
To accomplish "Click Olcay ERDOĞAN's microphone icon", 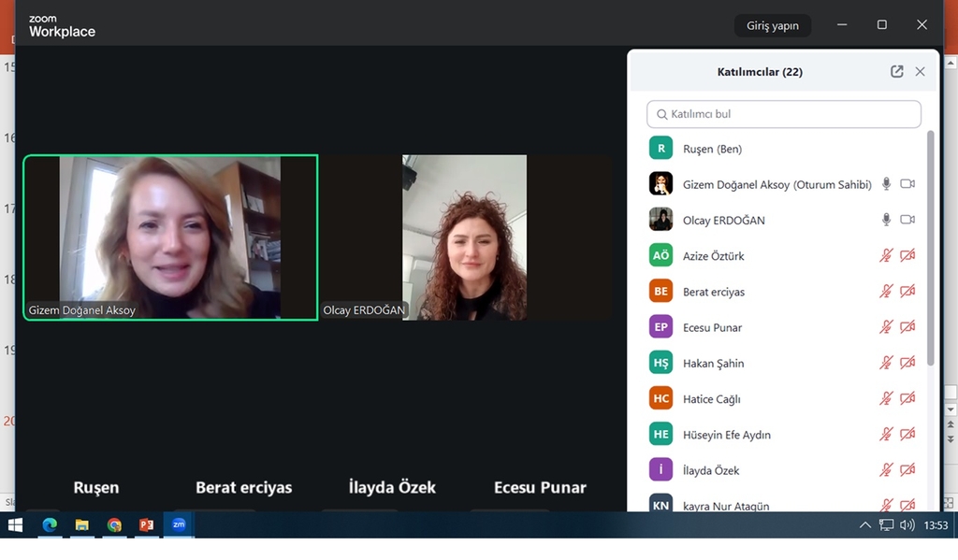I will [886, 220].
